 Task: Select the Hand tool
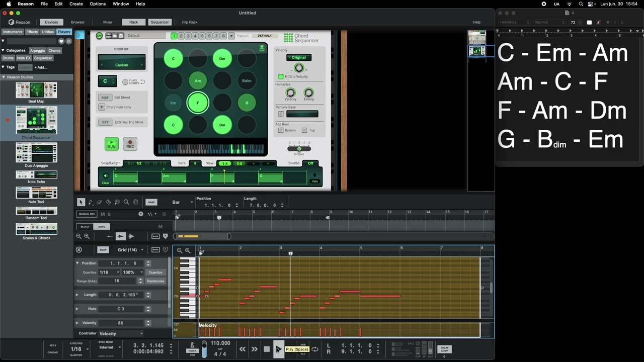tap(135, 202)
